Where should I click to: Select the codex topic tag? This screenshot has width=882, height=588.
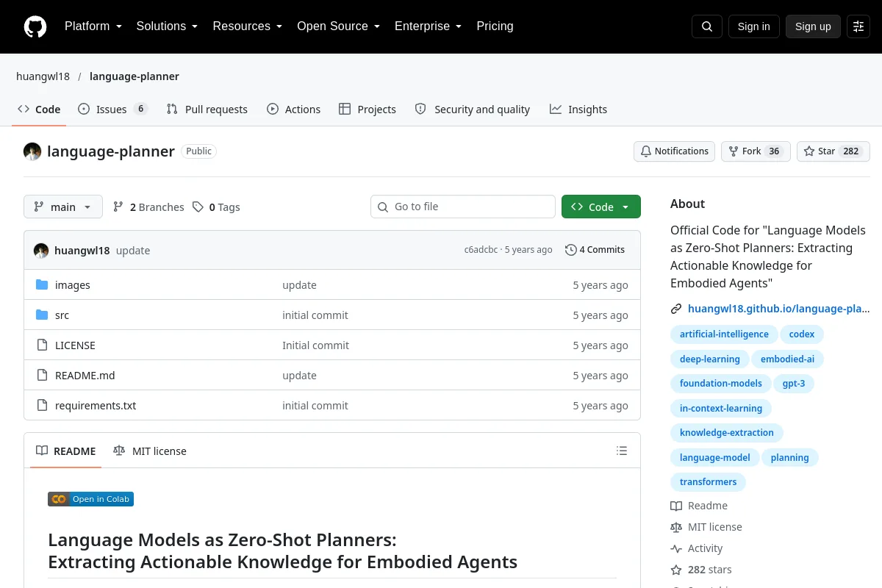click(x=802, y=334)
